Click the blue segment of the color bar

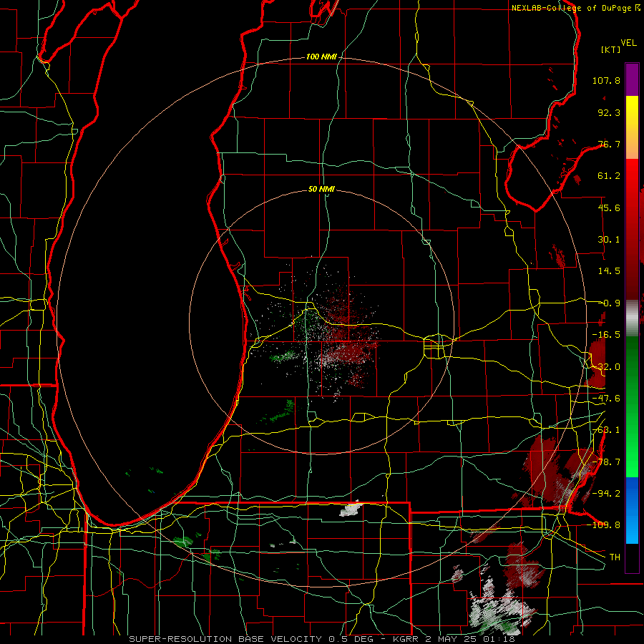(632, 510)
